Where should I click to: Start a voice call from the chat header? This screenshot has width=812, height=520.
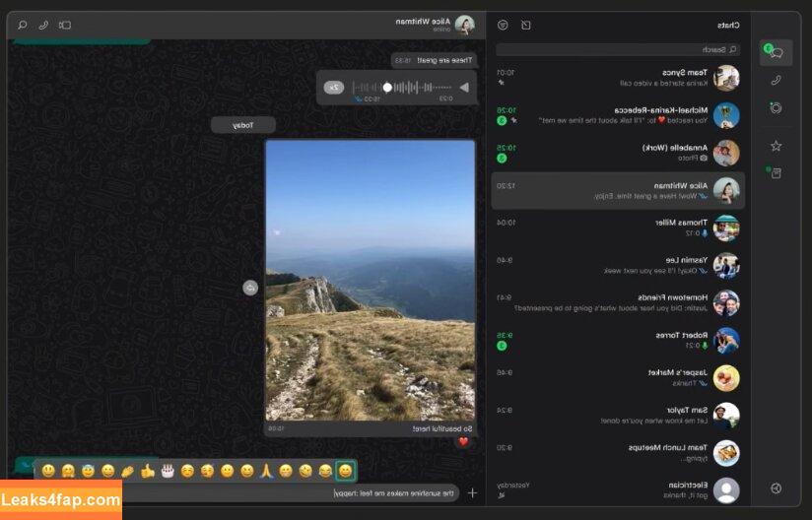point(43,25)
